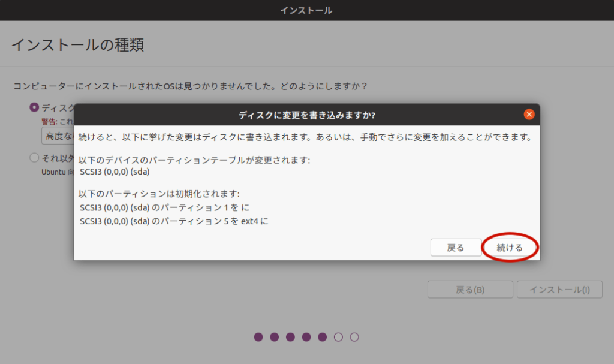
Task: Click the last unfilled progress dot
Action: [x=355, y=337]
